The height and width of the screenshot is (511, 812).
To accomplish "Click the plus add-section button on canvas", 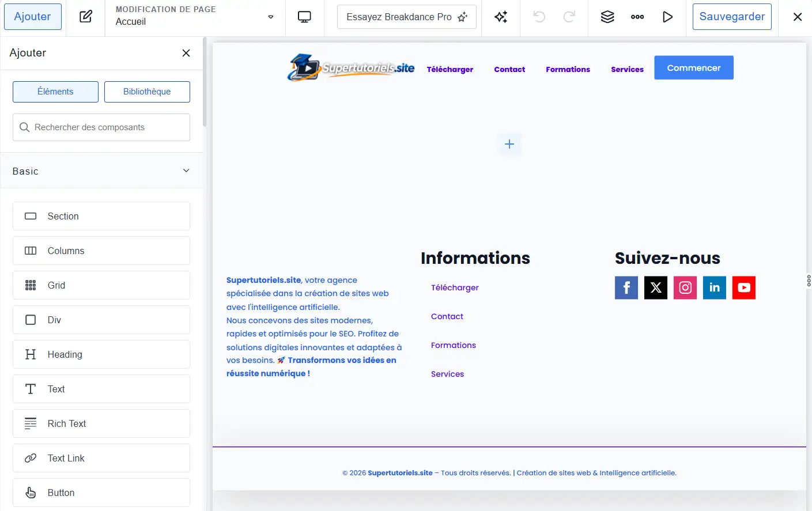I will tap(509, 144).
